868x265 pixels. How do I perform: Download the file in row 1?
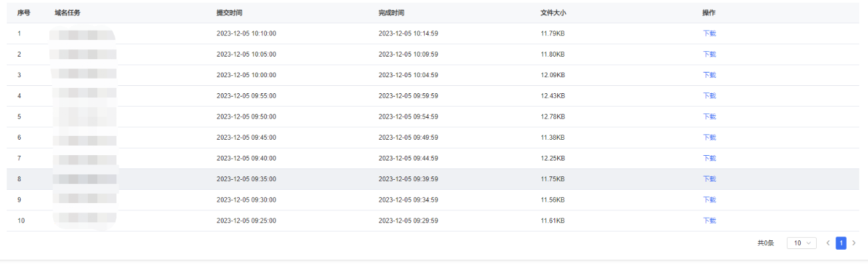coord(709,33)
